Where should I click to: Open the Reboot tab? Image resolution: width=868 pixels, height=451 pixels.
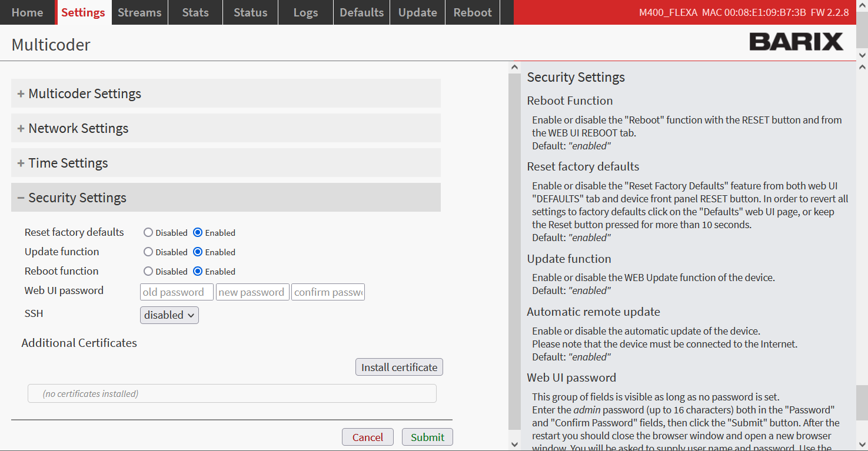point(473,12)
